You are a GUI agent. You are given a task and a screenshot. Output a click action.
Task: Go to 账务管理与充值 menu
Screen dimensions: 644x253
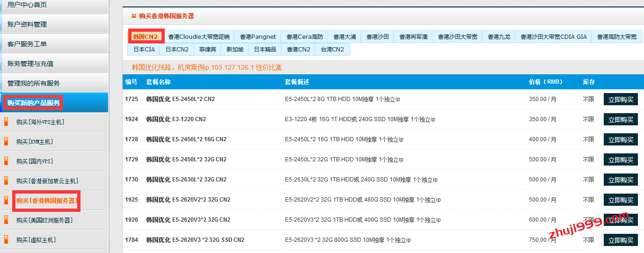(x=30, y=64)
